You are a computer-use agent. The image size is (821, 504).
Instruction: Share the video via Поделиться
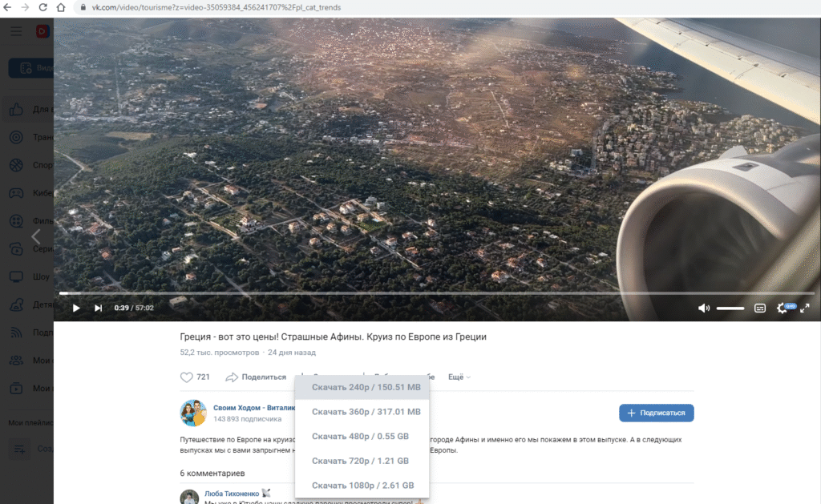(x=259, y=377)
